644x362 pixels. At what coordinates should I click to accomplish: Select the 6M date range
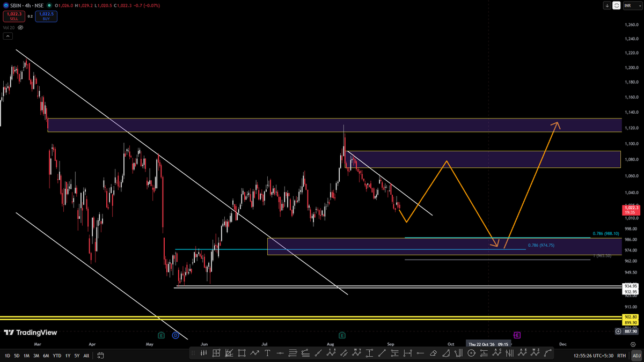coord(46,356)
